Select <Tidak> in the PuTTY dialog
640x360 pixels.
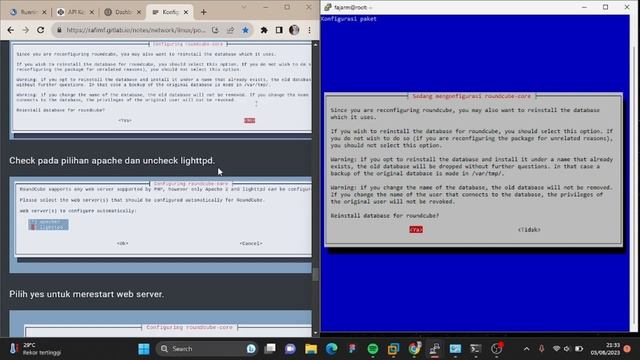529,230
